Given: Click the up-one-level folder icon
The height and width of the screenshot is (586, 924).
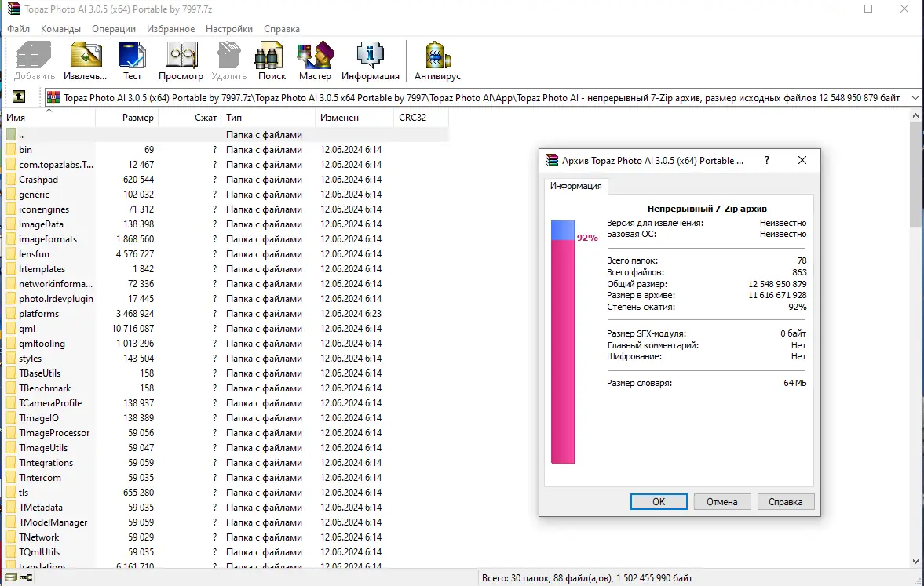Looking at the screenshot, I should pos(17,96).
